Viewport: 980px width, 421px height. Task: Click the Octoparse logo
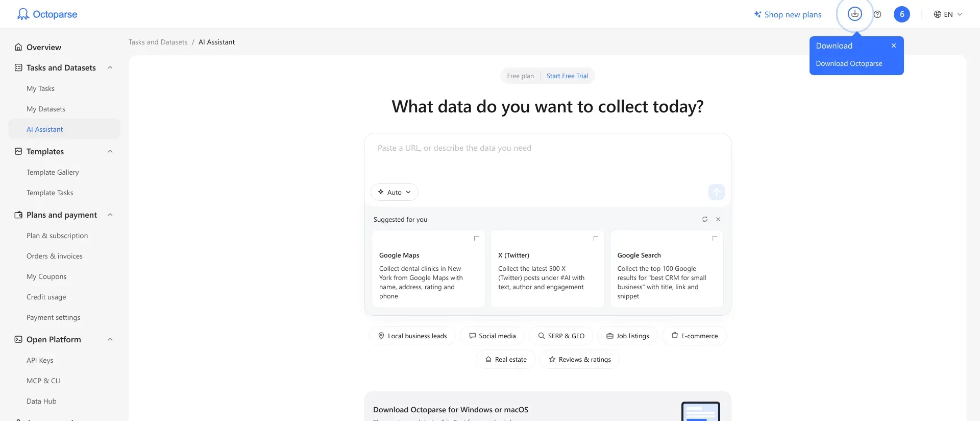(47, 14)
